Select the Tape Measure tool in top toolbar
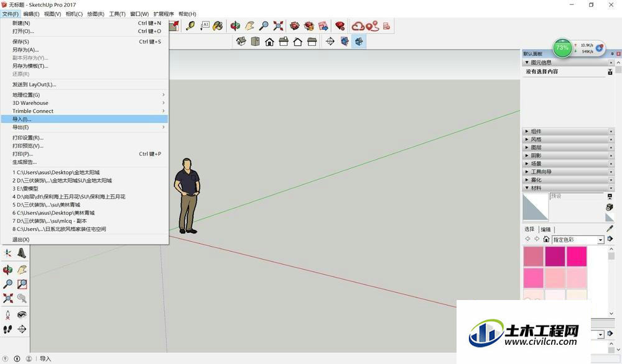 pyautogui.click(x=190, y=26)
